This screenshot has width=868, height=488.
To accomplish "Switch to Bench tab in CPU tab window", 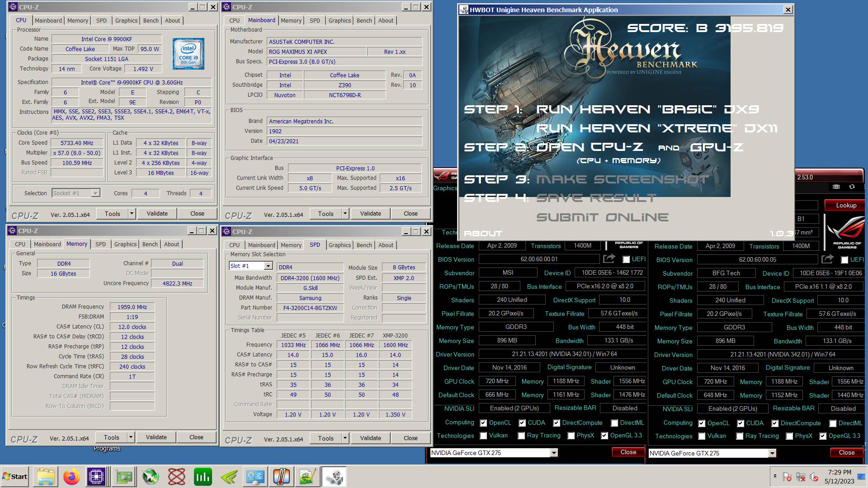I will [x=151, y=20].
